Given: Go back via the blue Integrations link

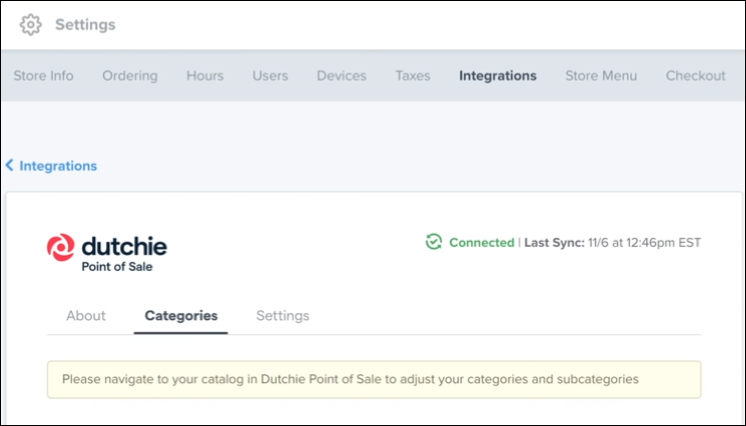Looking at the screenshot, I should 58,166.
